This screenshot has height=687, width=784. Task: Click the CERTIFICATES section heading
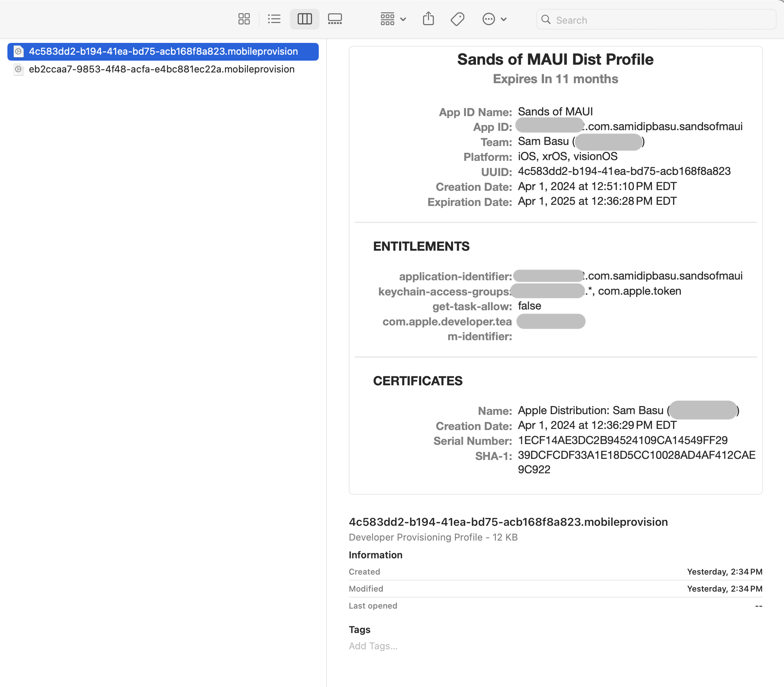pos(418,381)
